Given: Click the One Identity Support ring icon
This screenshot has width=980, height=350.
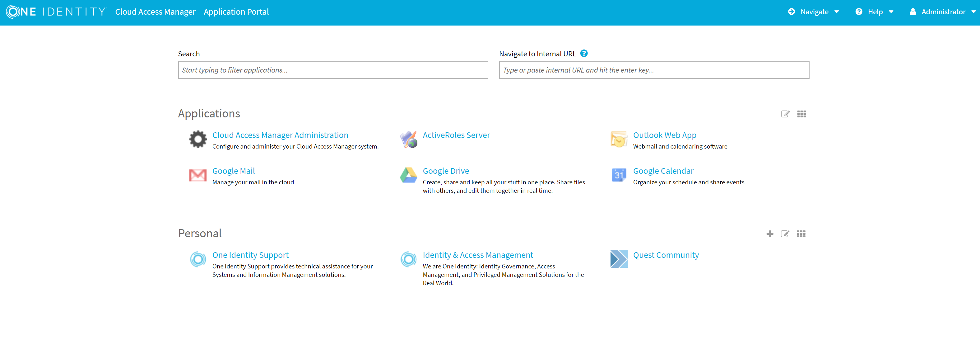Looking at the screenshot, I should 198,259.
